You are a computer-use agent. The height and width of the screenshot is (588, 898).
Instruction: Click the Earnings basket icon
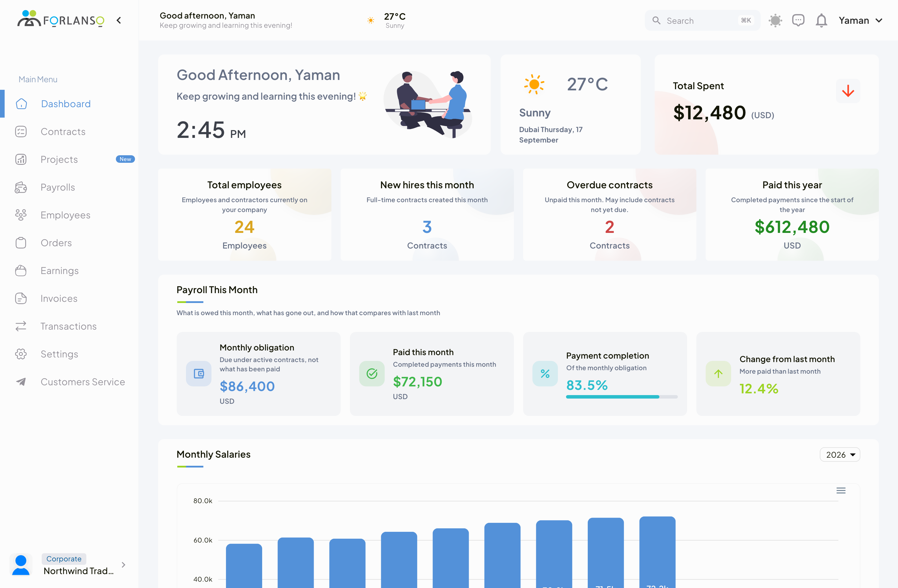click(x=21, y=271)
